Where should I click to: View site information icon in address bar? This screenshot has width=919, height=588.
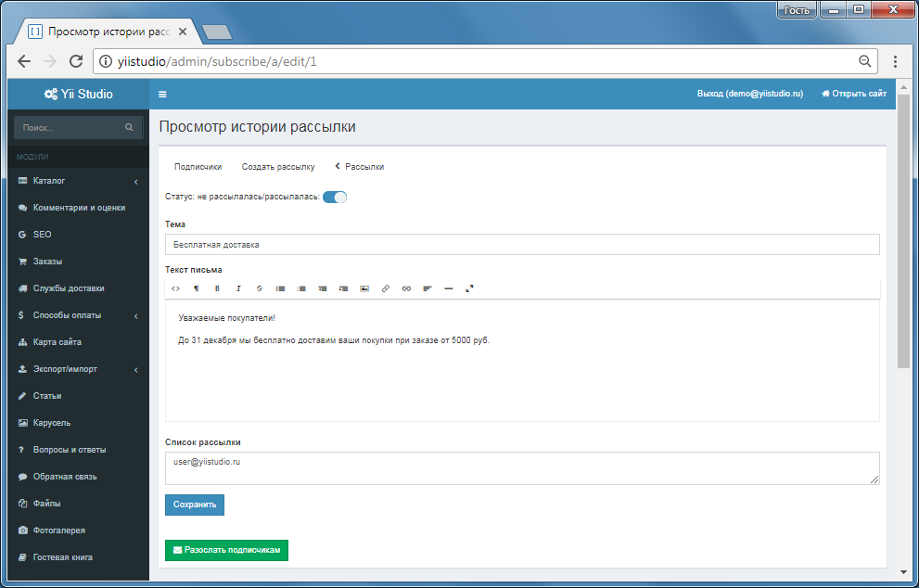coord(106,61)
